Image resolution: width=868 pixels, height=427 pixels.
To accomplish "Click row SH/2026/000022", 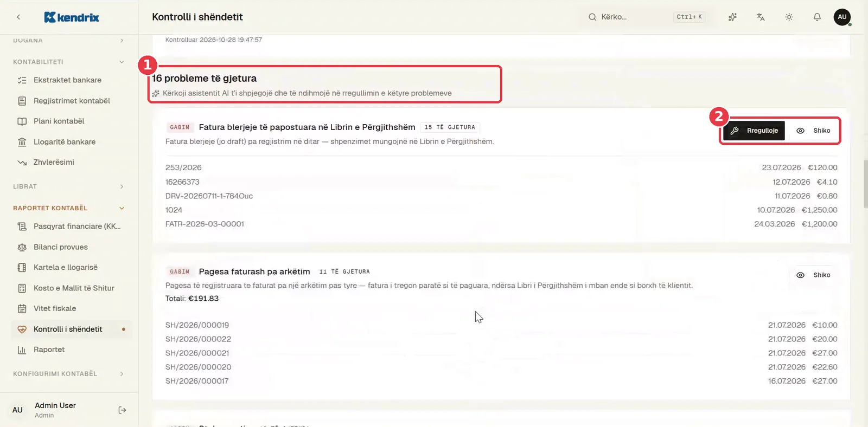I will (x=501, y=339).
